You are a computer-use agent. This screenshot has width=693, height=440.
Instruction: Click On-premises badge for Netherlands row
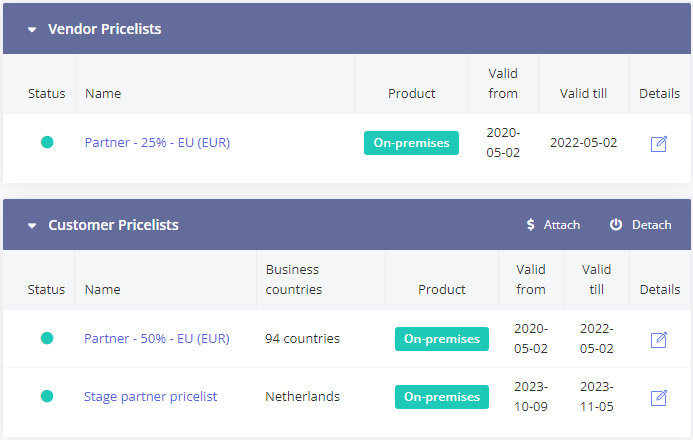pyautogui.click(x=442, y=397)
